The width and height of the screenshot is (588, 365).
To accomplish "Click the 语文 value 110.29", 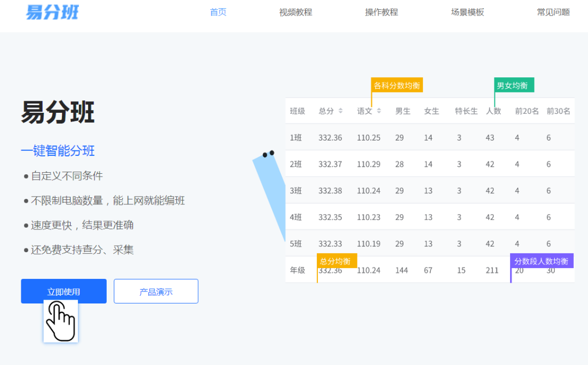I will [369, 165].
